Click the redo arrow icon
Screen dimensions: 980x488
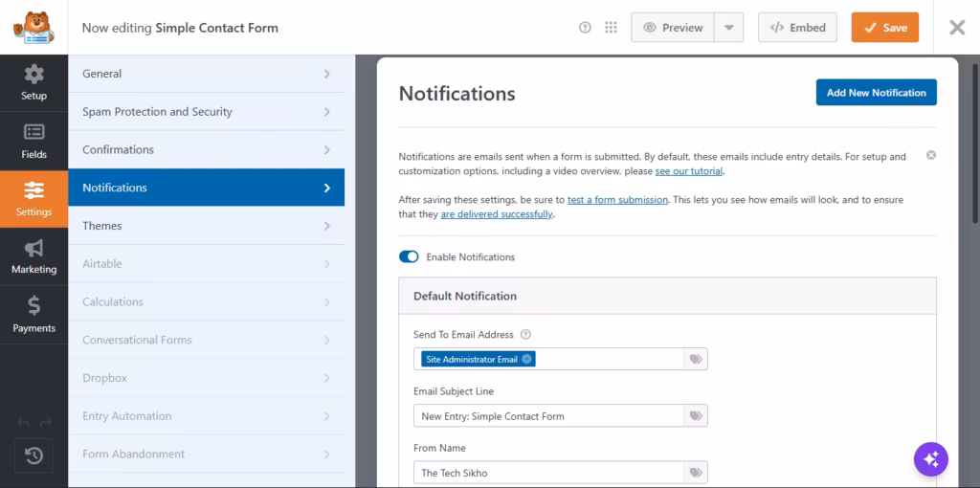[45, 423]
